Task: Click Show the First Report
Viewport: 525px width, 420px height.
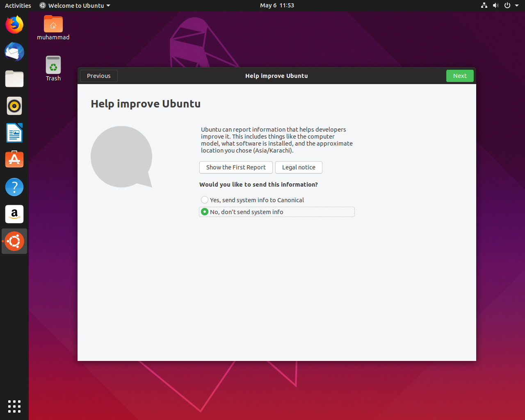Action: tap(236, 167)
